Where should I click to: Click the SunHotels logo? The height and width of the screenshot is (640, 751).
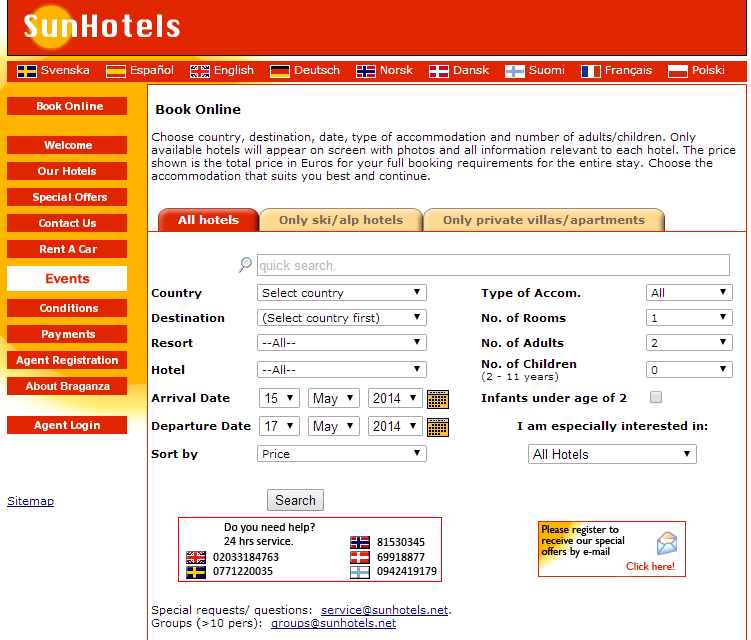[x=102, y=26]
